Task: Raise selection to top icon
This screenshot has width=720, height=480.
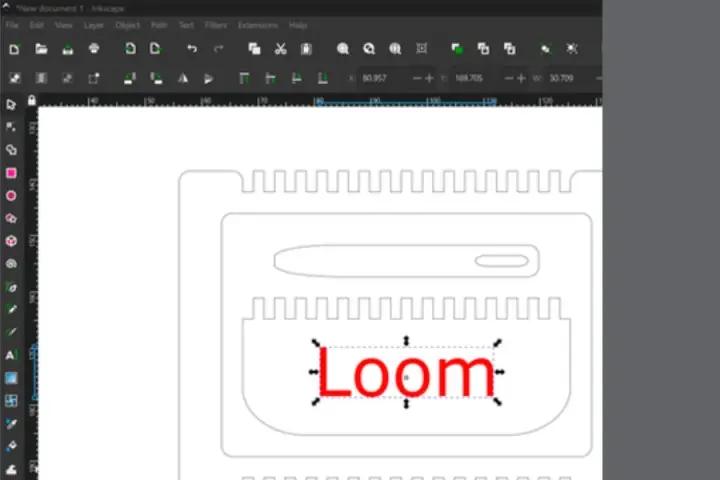Action: 244,78
